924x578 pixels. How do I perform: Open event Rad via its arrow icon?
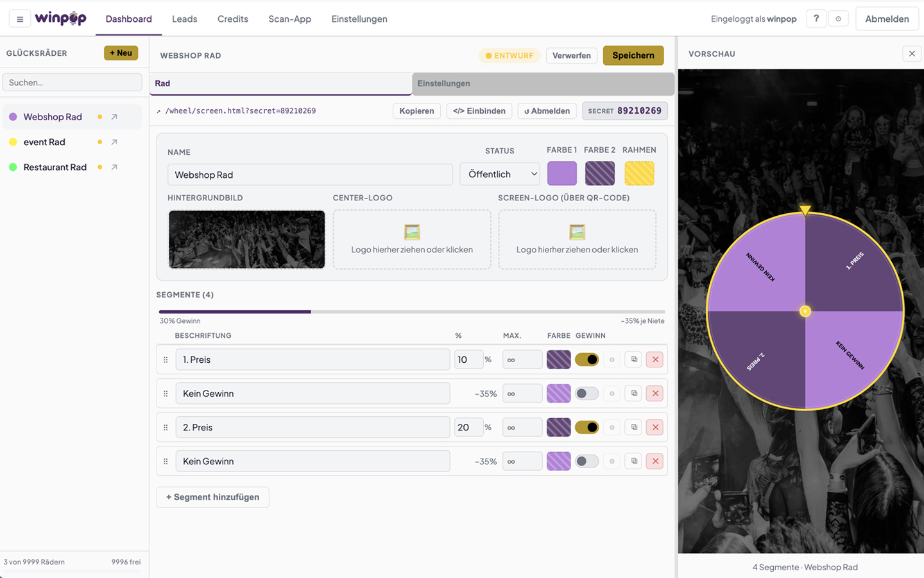(114, 142)
